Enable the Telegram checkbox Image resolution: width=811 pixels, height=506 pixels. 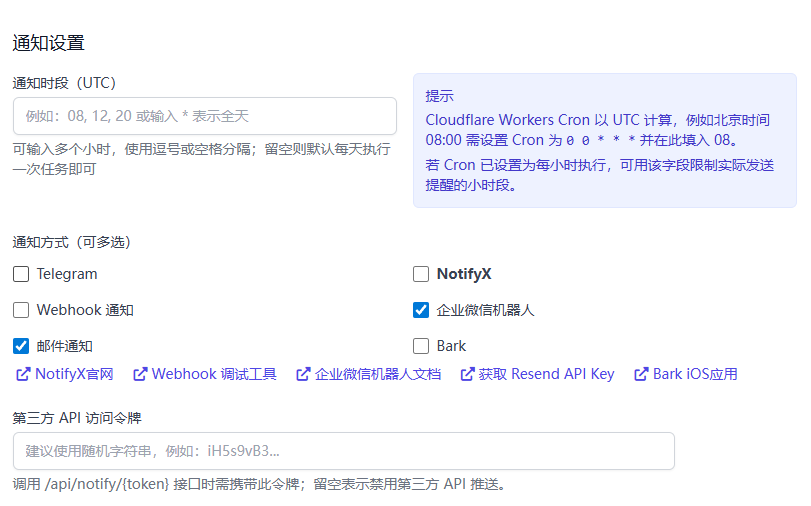click(x=21, y=274)
